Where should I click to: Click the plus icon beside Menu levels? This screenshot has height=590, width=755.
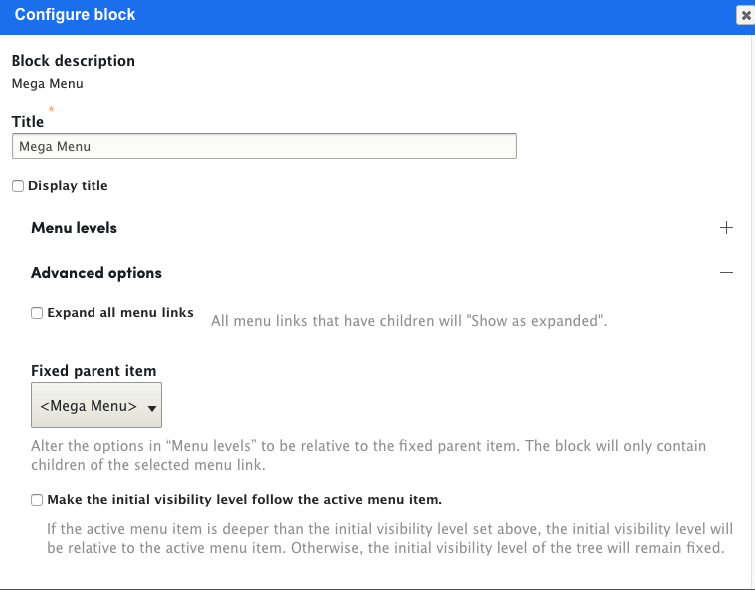click(x=726, y=228)
